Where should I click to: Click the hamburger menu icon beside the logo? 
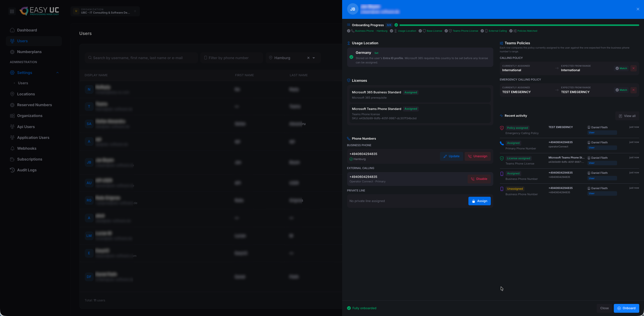(x=12, y=11)
